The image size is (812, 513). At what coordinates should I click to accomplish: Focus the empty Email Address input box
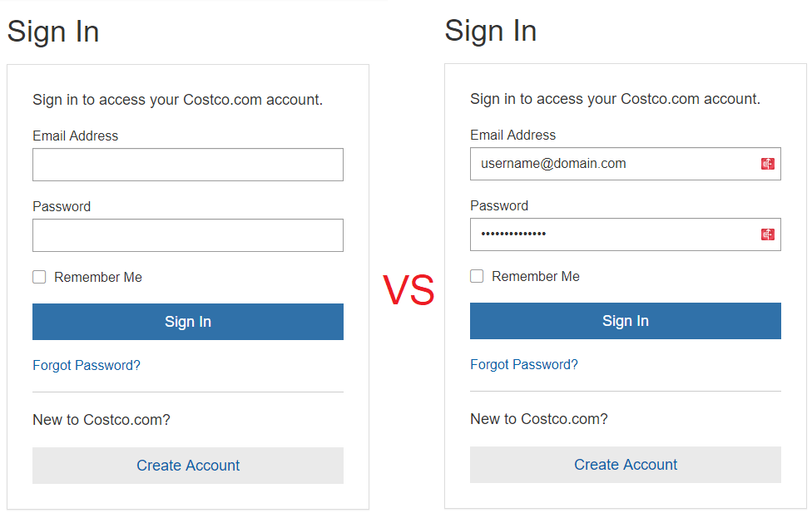pos(188,165)
